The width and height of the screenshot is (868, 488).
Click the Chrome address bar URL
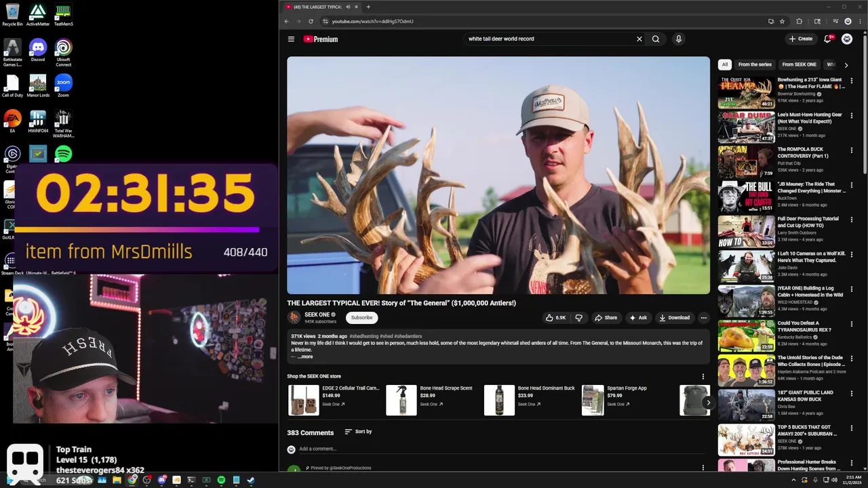372,21
